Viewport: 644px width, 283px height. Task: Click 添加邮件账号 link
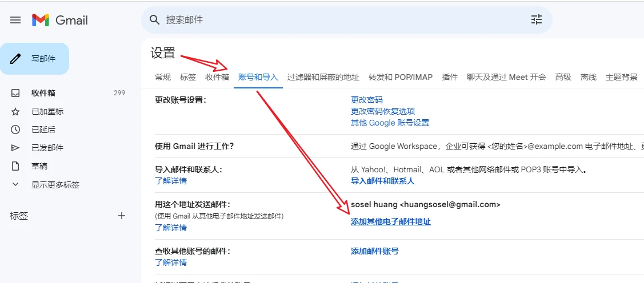(x=375, y=251)
